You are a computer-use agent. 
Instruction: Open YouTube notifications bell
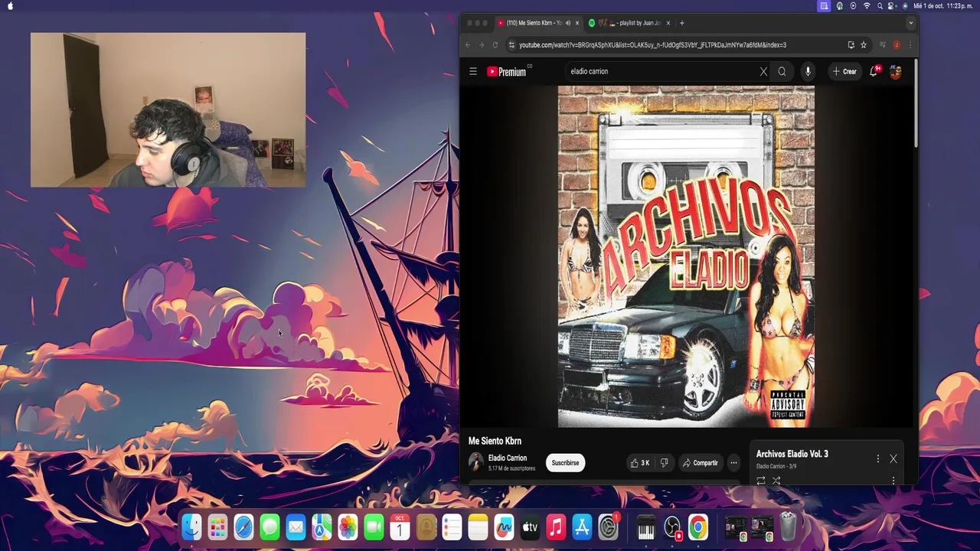874,71
